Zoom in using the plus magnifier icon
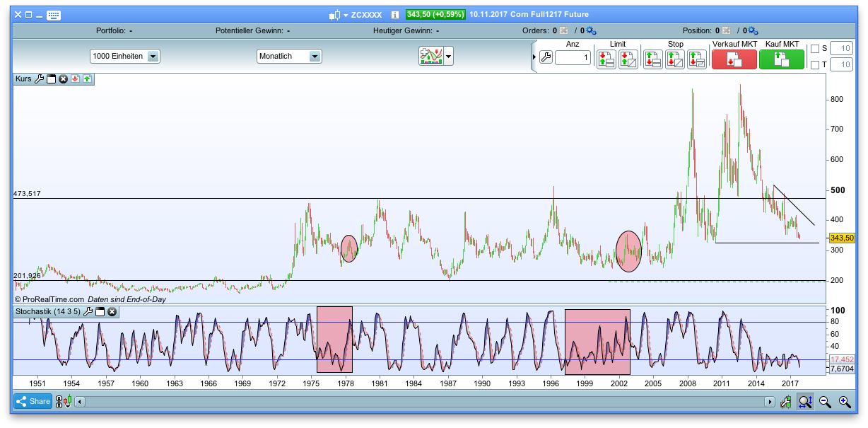 [845, 401]
